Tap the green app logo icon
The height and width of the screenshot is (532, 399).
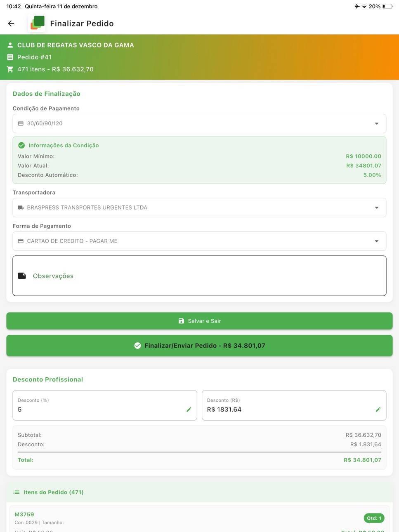(x=38, y=23)
